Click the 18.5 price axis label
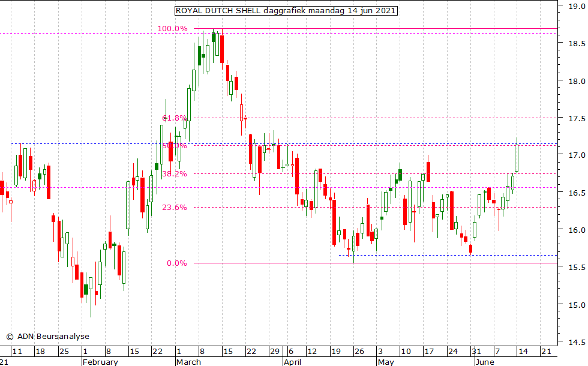The height and width of the screenshot is (366, 588). tap(577, 43)
